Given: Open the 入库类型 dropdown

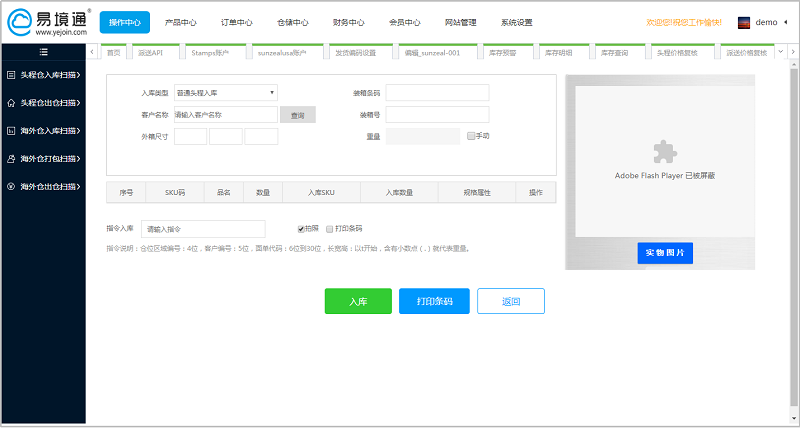Looking at the screenshot, I should (x=225, y=93).
